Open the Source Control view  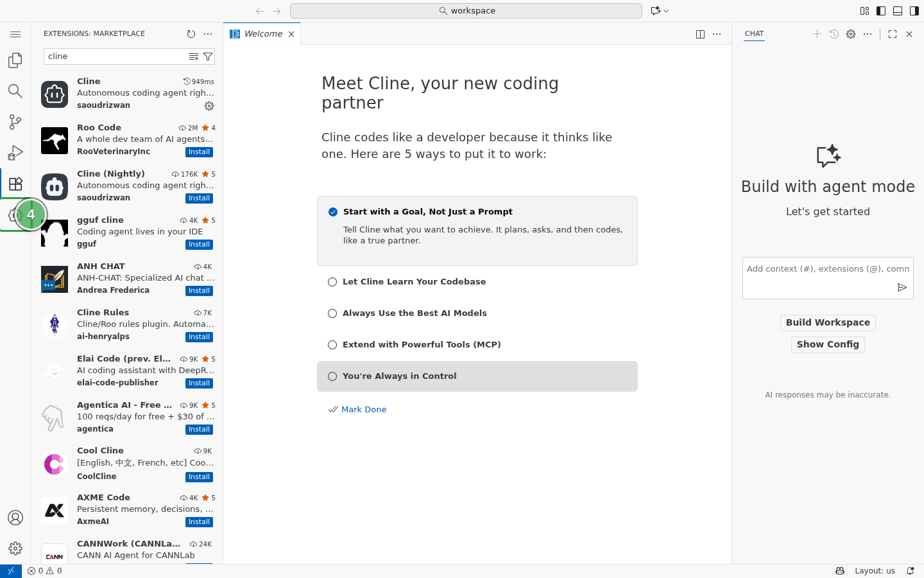coord(15,122)
